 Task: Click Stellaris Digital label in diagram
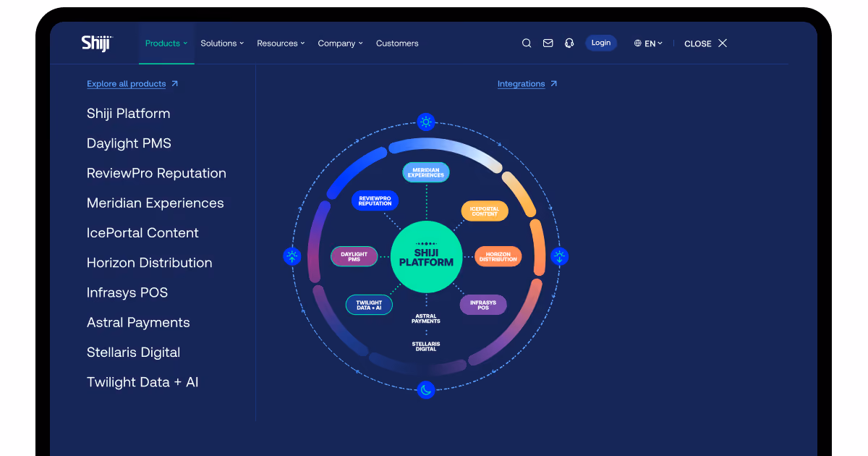(426, 346)
